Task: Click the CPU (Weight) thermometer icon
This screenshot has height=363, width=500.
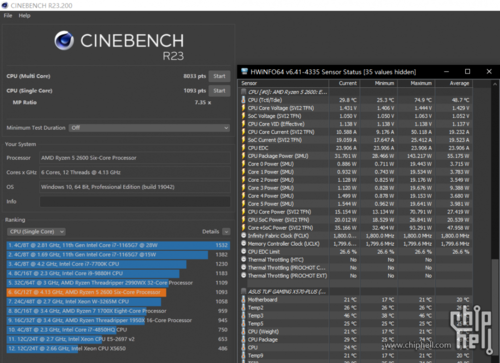Action: coord(243,331)
